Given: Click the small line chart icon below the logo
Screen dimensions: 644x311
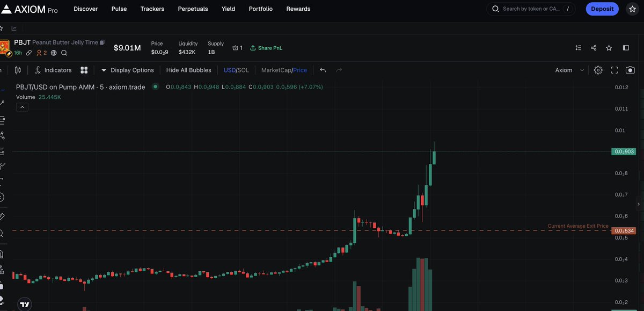Looking at the screenshot, I should pos(14,28).
